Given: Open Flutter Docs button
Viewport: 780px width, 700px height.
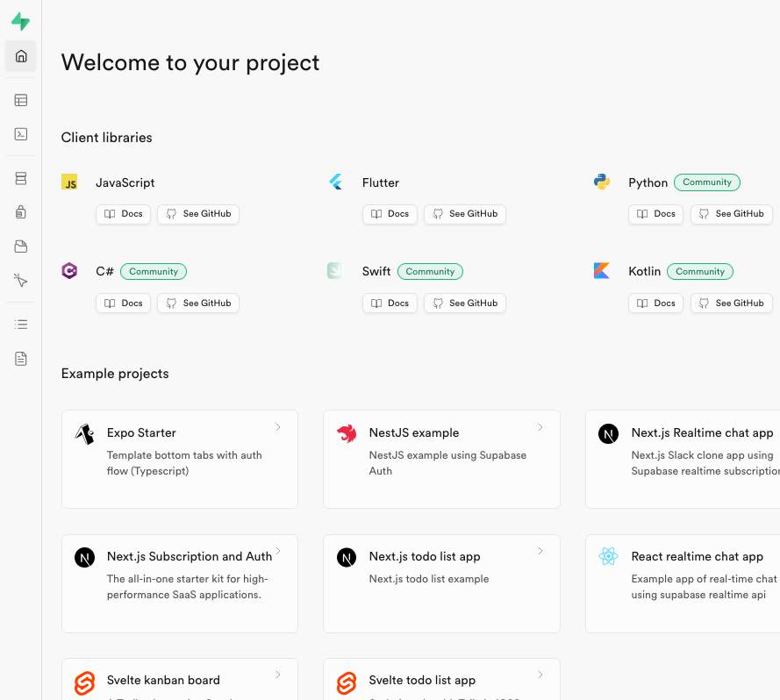Looking at the screenshot, I should coord(390,214).
